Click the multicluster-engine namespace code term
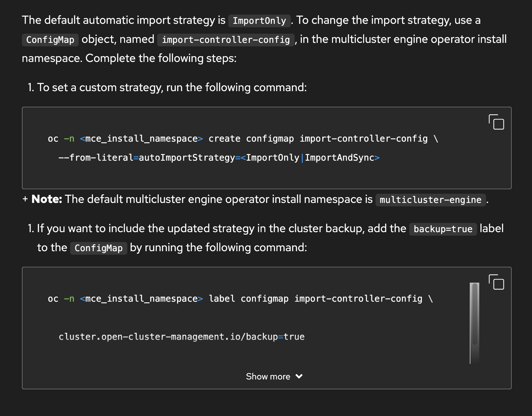Screen dimensions: 532x416 [430, 200]
